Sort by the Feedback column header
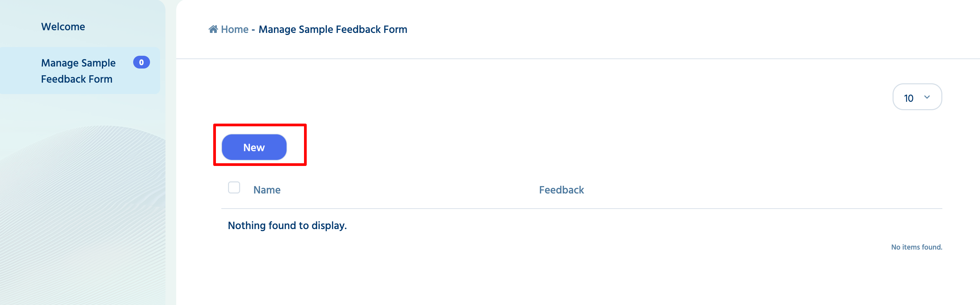This screenshot has width=980, height=305. tap(561, 189)
